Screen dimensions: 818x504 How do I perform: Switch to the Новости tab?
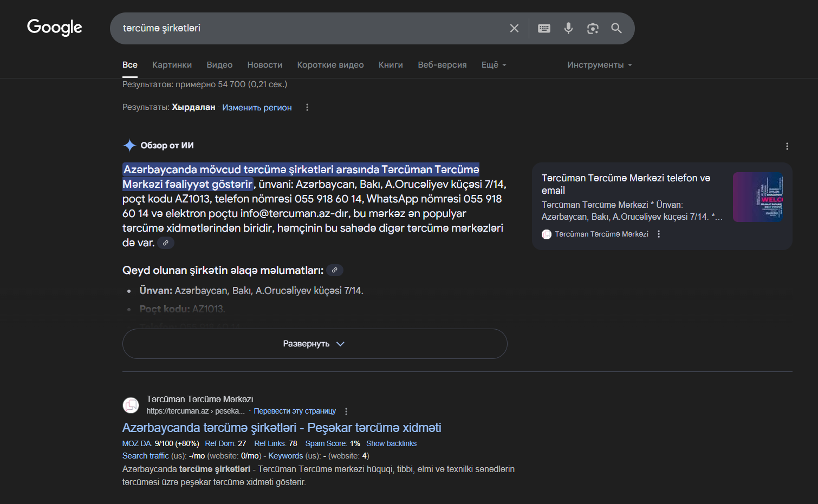(x=264, y=65)
